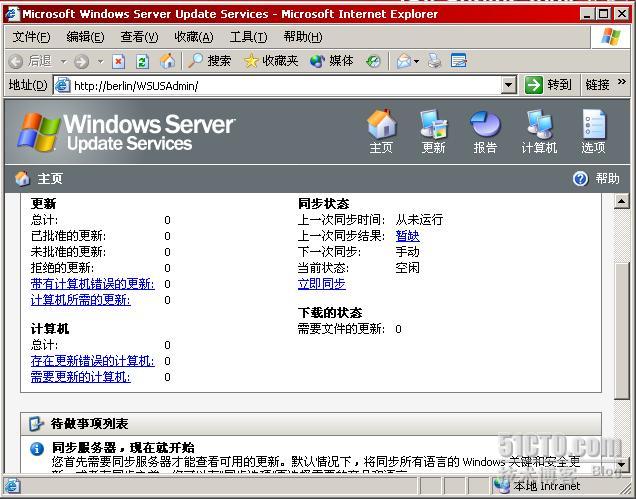
Task: Click the 手动 next sync value
Action: (x=408, y=252)
